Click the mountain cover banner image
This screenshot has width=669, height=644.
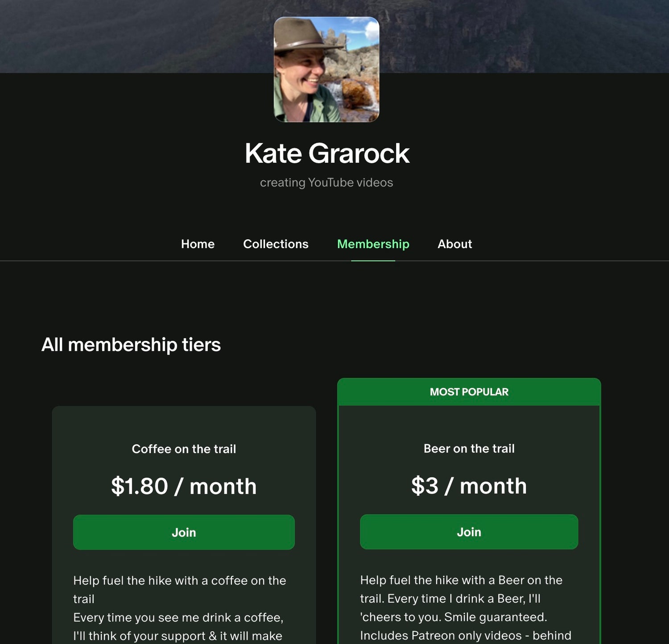tap(134, 36)
